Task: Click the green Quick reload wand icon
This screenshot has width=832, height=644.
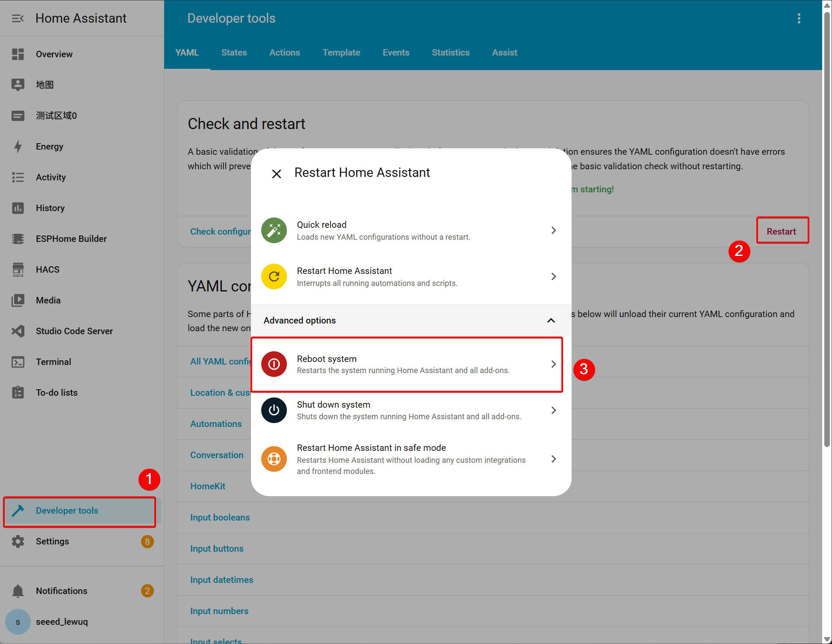Action: coord(274,230)
